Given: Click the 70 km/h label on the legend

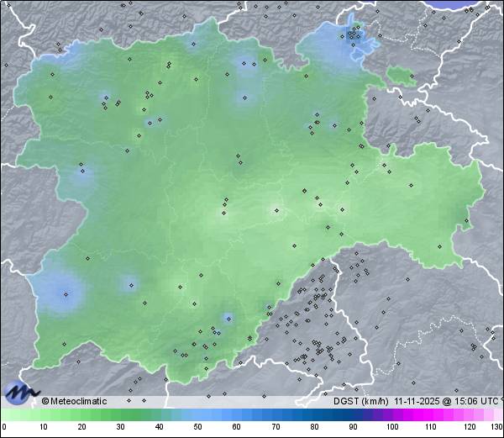Looking at the screenshot, I should [x=276, y=427].
